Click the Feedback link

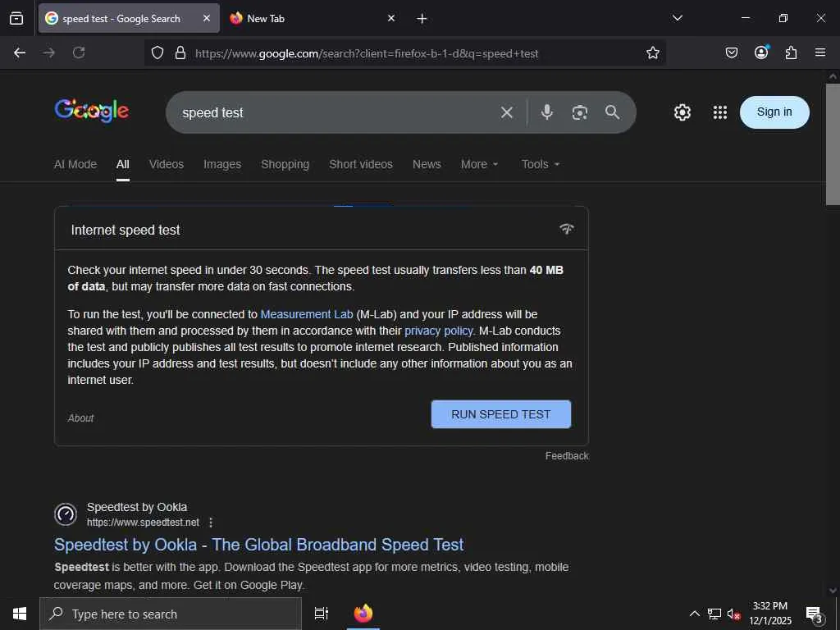[x=567, y=456]
